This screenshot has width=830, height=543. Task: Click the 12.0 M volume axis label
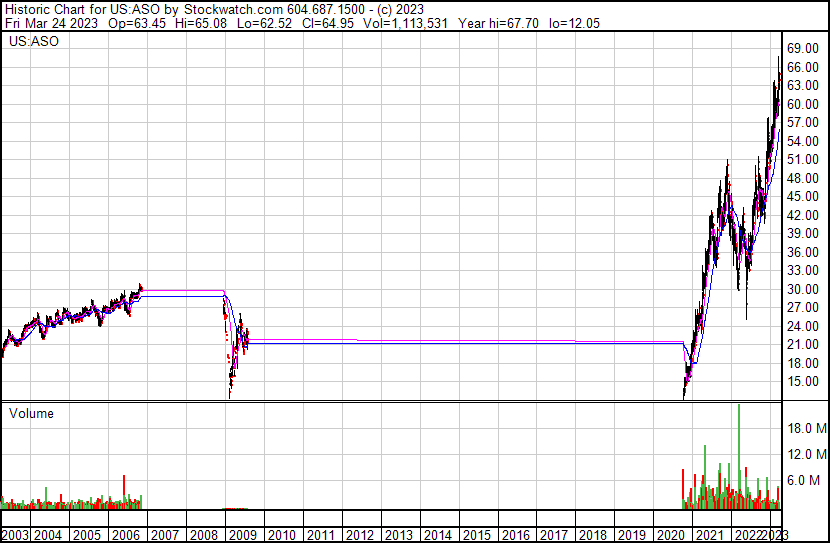pos(803,454)
